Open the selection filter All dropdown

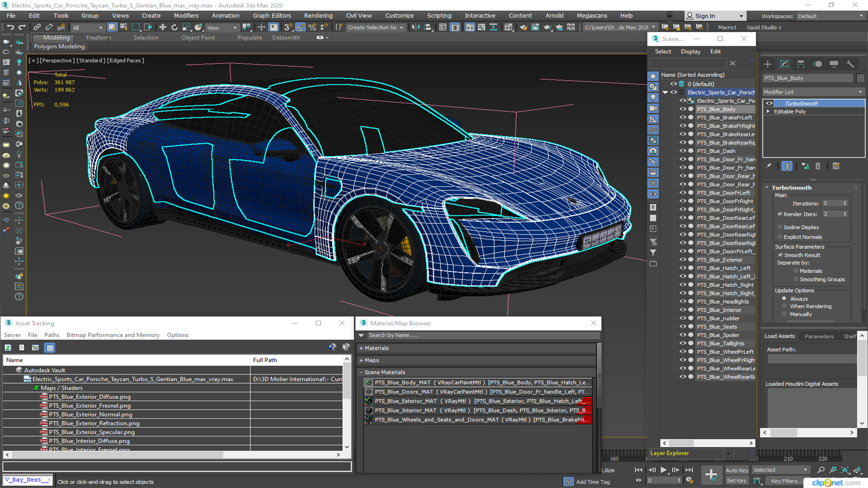(87, 28)
